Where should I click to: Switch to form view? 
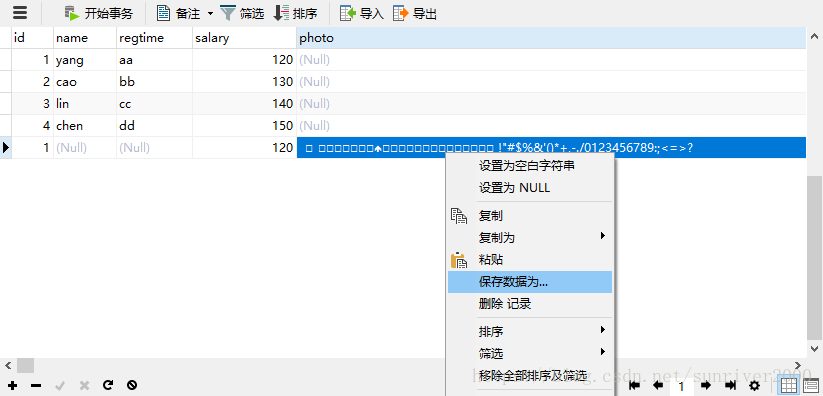811,386
